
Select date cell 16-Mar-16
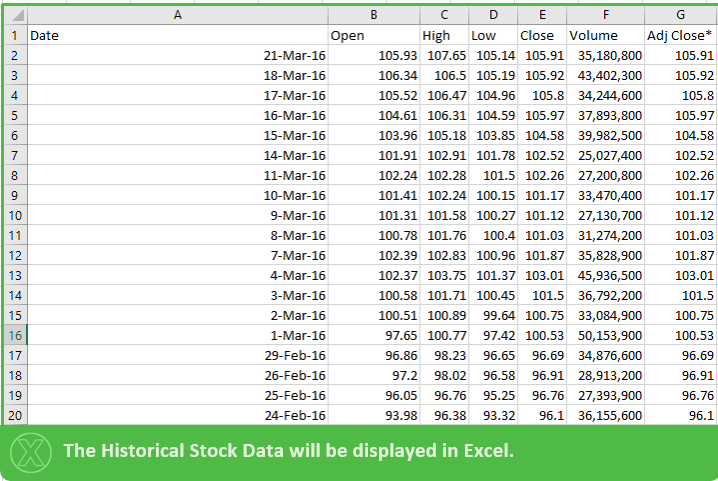coord(178,115)
